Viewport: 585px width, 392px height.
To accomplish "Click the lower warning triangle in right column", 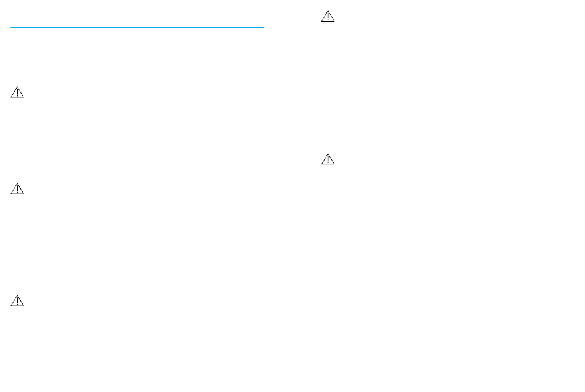I will pos(328,159).
